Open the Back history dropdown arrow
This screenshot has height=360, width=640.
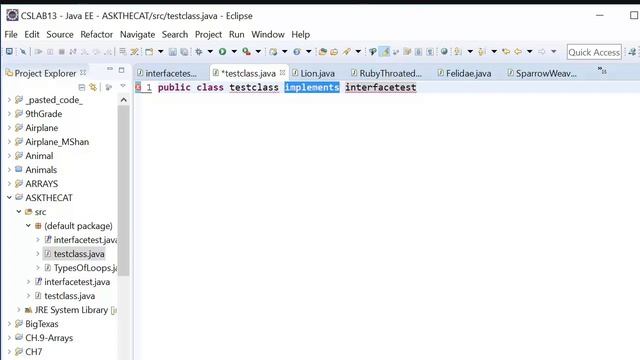pos(530,51)
